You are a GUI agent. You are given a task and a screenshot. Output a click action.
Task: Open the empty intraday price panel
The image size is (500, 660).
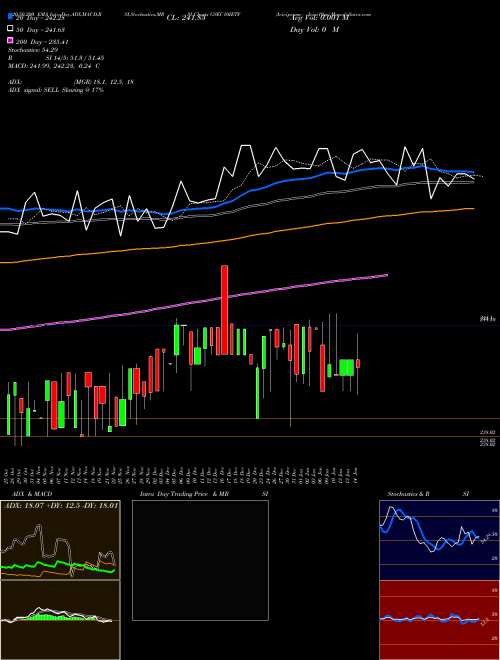click(200, 560)
